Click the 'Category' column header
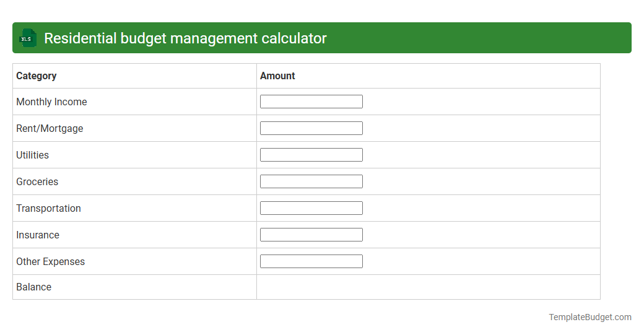The image size is (644, 335). [36, 76]
